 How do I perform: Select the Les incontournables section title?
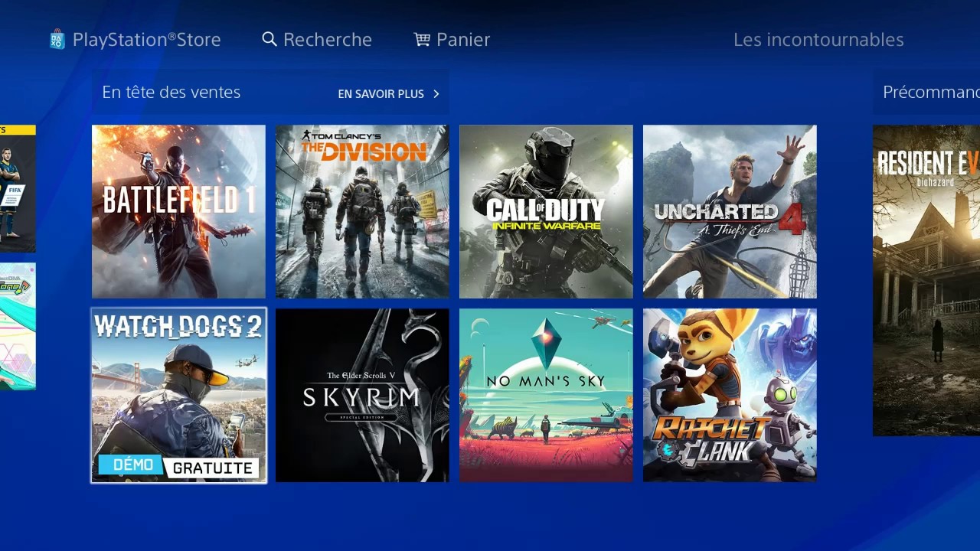pyautogui.click(x=818, y=40)
